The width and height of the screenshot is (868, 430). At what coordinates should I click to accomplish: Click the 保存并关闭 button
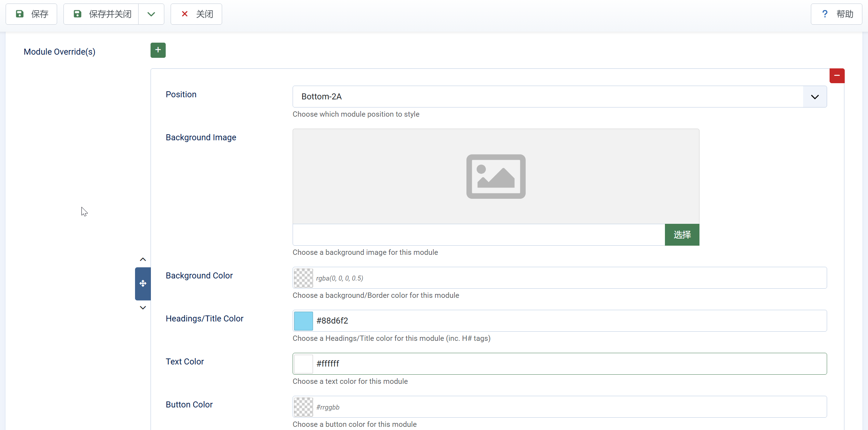[x=102, y=14]
